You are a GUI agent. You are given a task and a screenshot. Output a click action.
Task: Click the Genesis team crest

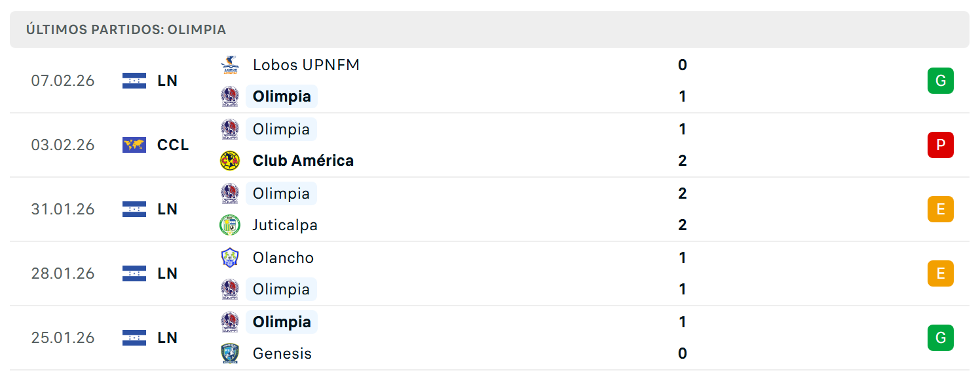tap(229, 353)
